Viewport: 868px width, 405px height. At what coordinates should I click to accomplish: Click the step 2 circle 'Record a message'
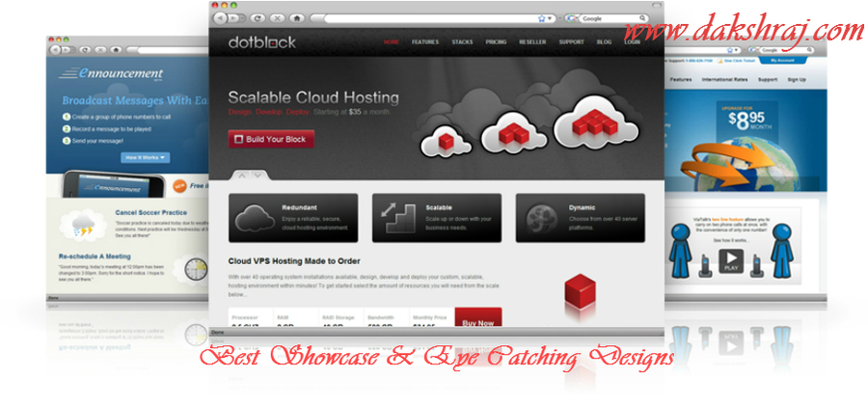point(67,129)
